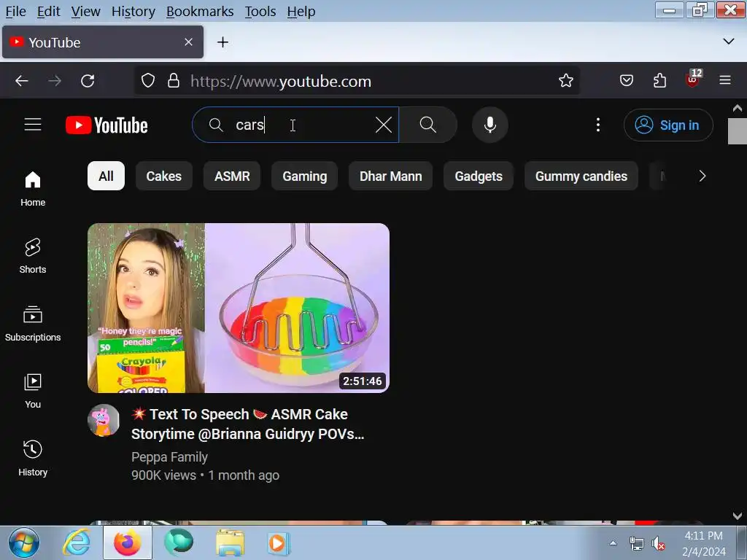Open the You section in sidebar

pos(33,392)
